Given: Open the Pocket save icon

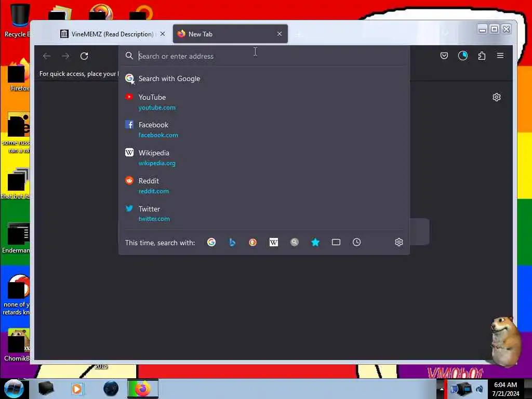Looking at the screenshot, I should point(444,56).
